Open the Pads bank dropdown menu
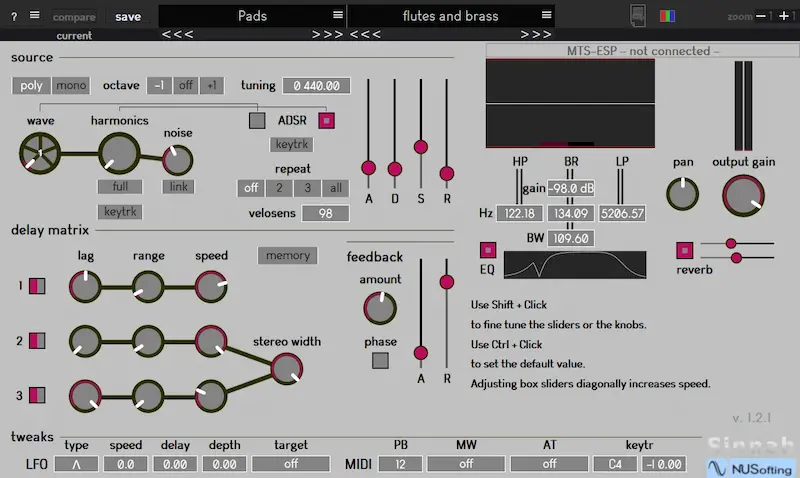 [x=338, y=15]
